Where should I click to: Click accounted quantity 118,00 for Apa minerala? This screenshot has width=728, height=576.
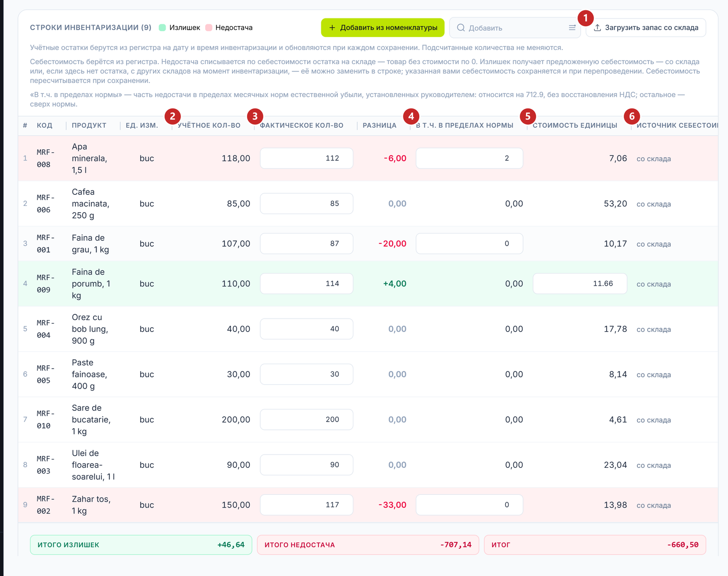[236, 158]
